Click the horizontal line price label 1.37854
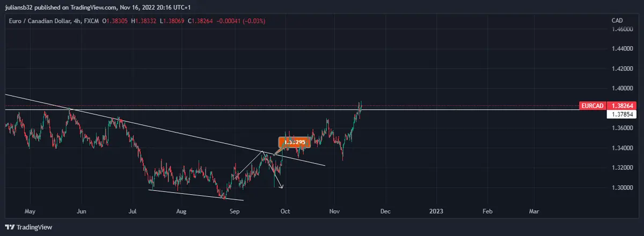644x236 pixels. pos(621,114)
